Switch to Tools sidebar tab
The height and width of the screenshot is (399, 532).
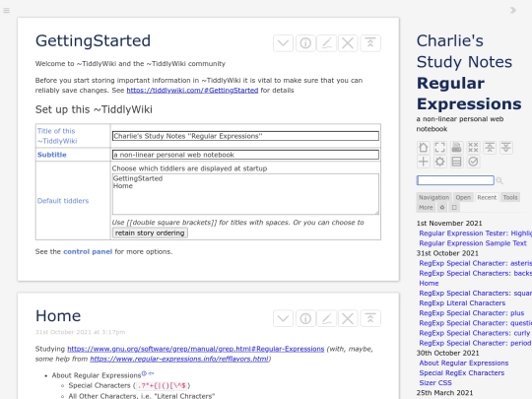(x=510, y=197)
